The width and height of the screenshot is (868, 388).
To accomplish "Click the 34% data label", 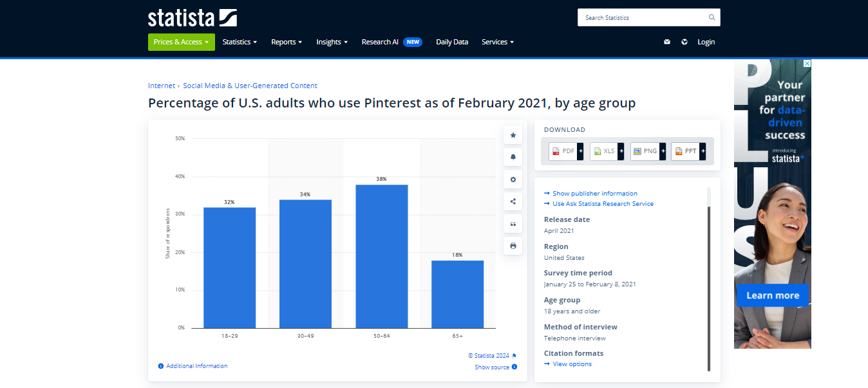I will [x=305, y=194].
